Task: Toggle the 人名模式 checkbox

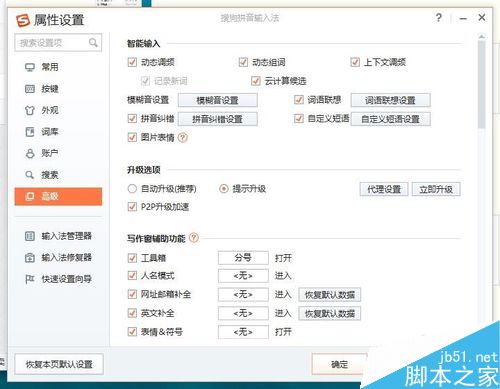Action: (x=132, y=276)
